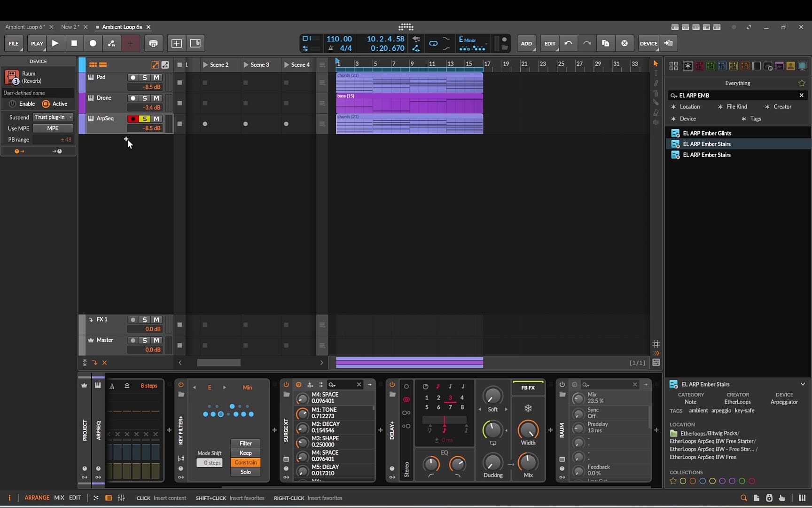
Task: Click the freeze snowflake icon in Delay+
Action: tap(528, 408)
